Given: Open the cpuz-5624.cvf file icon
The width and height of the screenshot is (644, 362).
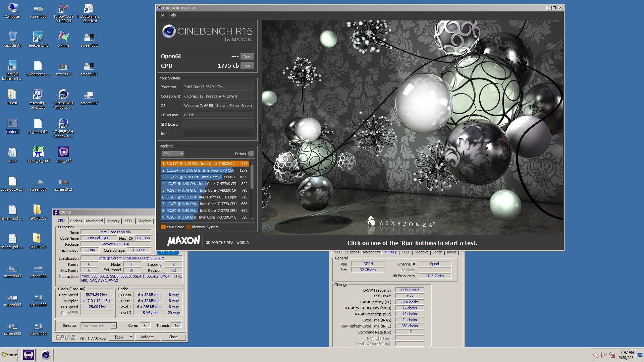Looking at the screenshot, I should pos(12,184).
